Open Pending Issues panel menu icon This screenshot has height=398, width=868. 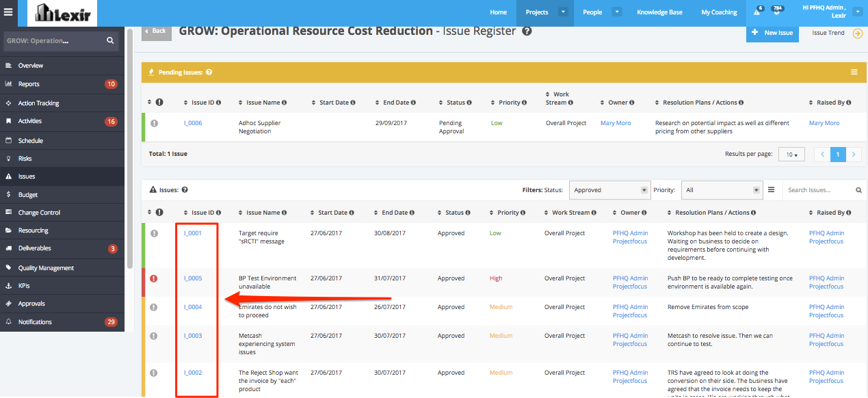pos(854,72)
